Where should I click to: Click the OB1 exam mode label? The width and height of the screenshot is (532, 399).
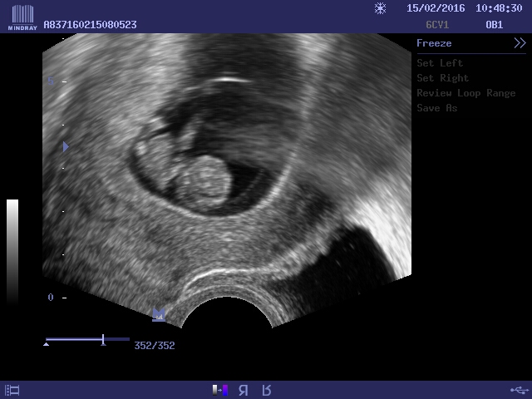[494, 25]
